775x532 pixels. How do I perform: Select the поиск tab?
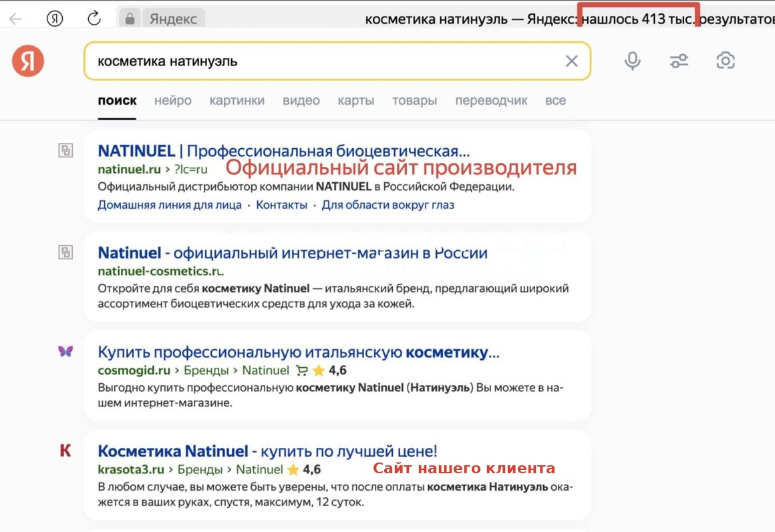point(117,101)
